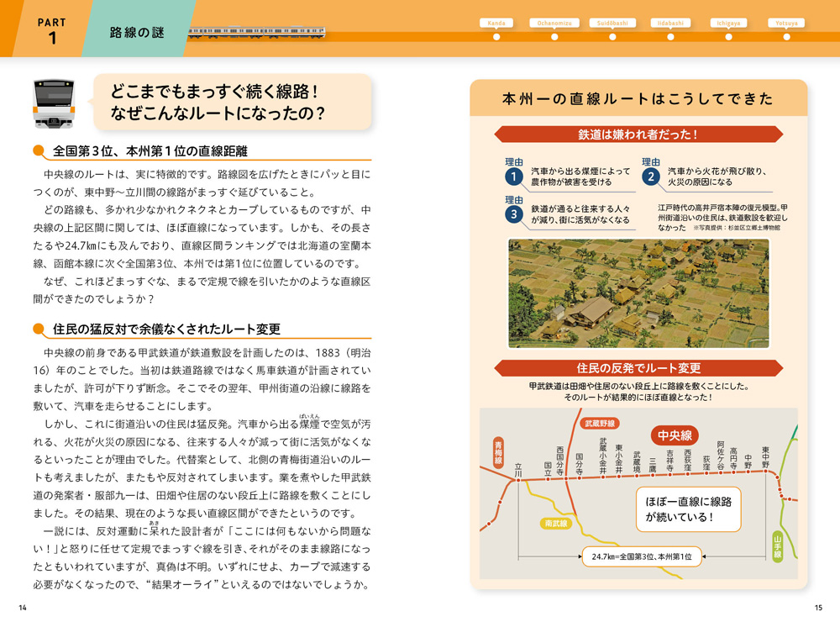The width and height of the screenshot is (840, 622).
Task: Select the number 2 reason circle
Action: click(x=650, y=177)
